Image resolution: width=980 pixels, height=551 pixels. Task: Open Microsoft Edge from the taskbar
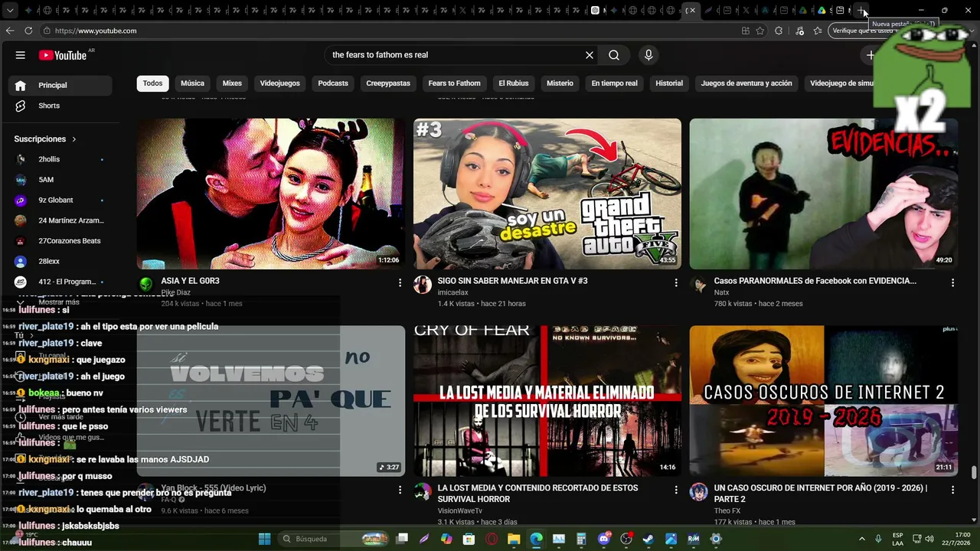[536, 539]
